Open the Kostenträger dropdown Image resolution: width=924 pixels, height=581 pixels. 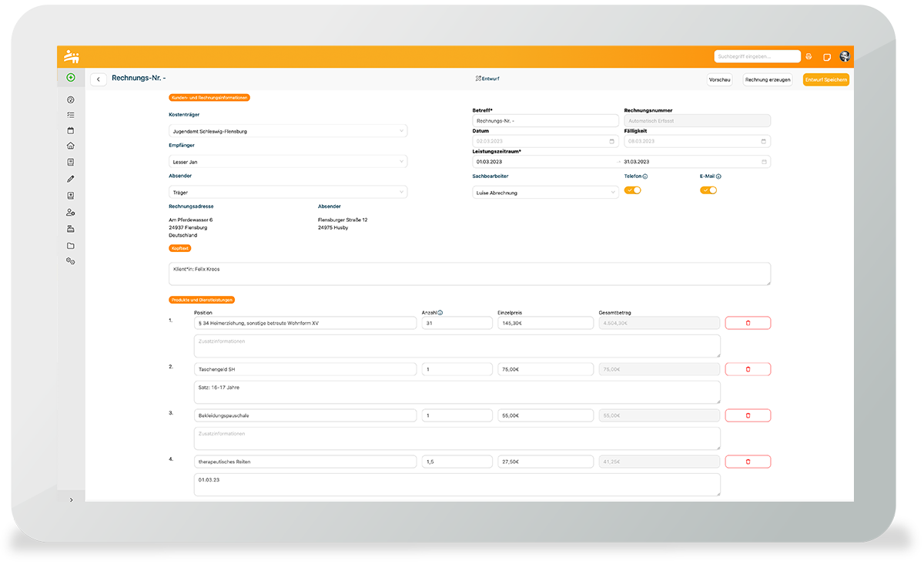tap(287, 132)
